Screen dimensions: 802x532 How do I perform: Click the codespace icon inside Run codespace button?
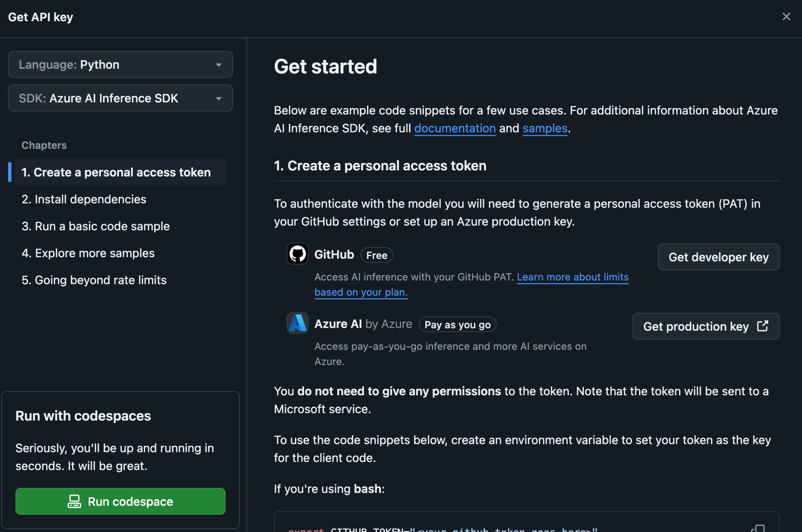tap(74, 501)
